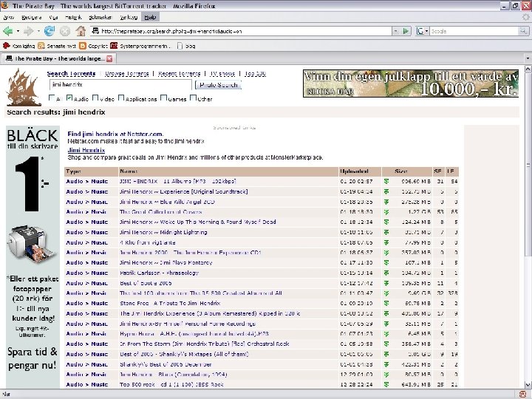
Task: Open Find jimi hendrix at Netster.com link
Action: click(x=115, y=134)
